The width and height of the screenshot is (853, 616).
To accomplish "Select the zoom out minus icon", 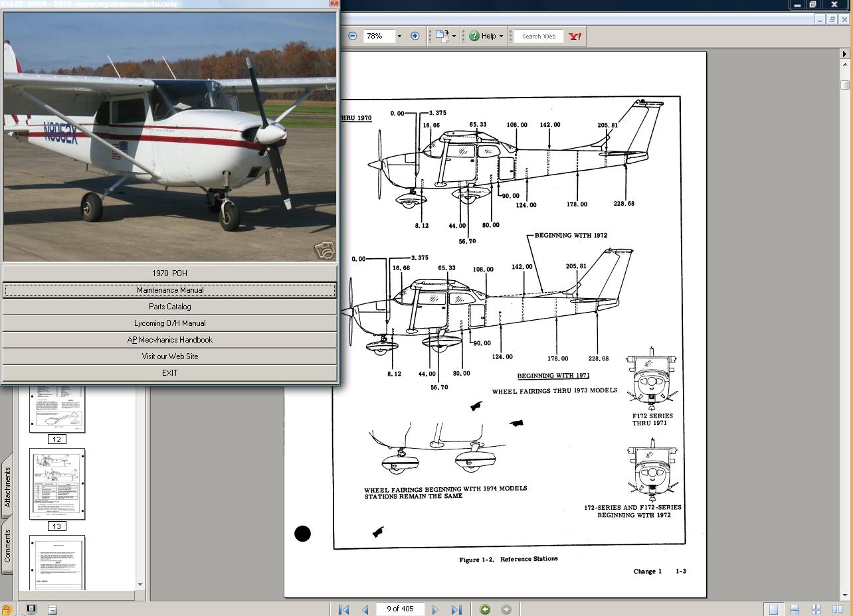I will tap(352, 36).
